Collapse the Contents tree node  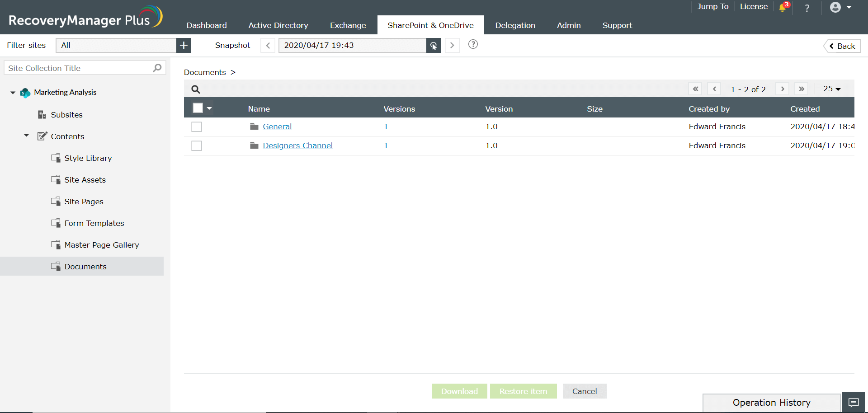(x=26, y=135)
